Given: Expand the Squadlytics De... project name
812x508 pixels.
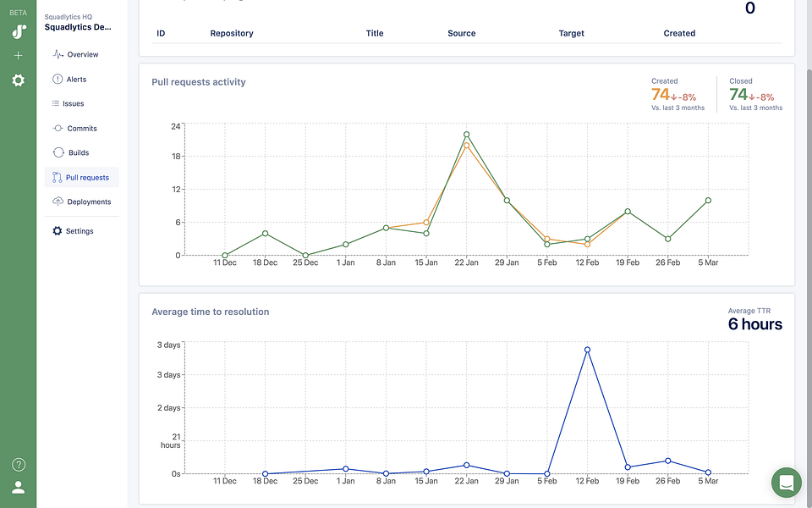Looking at the screenshot, I should click(x=78, y=27).
